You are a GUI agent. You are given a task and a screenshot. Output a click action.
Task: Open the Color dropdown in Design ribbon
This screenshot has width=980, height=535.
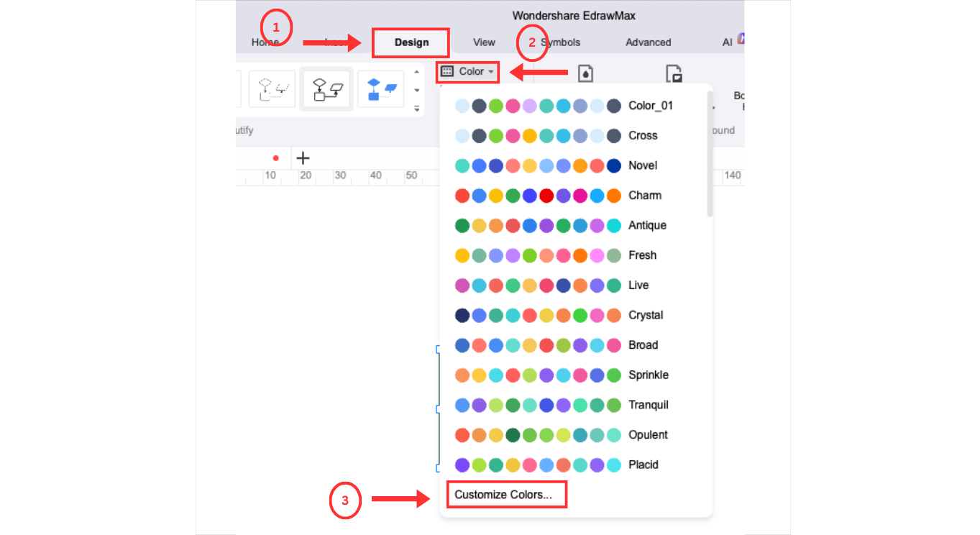click(x=467, y=72)
